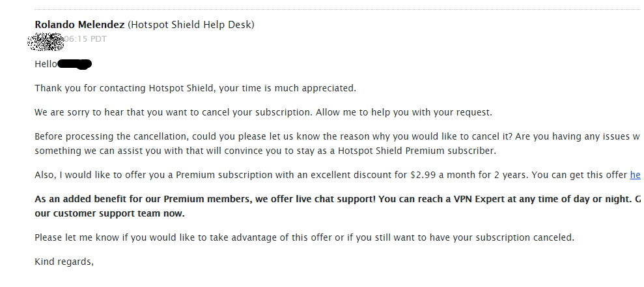This screenshot has height=287, width=644.
Task: Click the "We are sorry to hear" sentence
Action: click(x=174, y=112)
